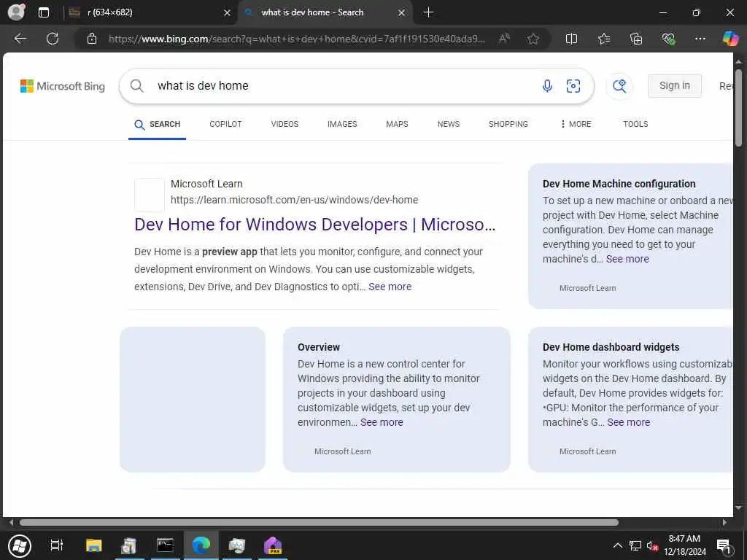Switch to the 'r (634×682)' tab
747x560 pixels.
(x=150, y=12)
